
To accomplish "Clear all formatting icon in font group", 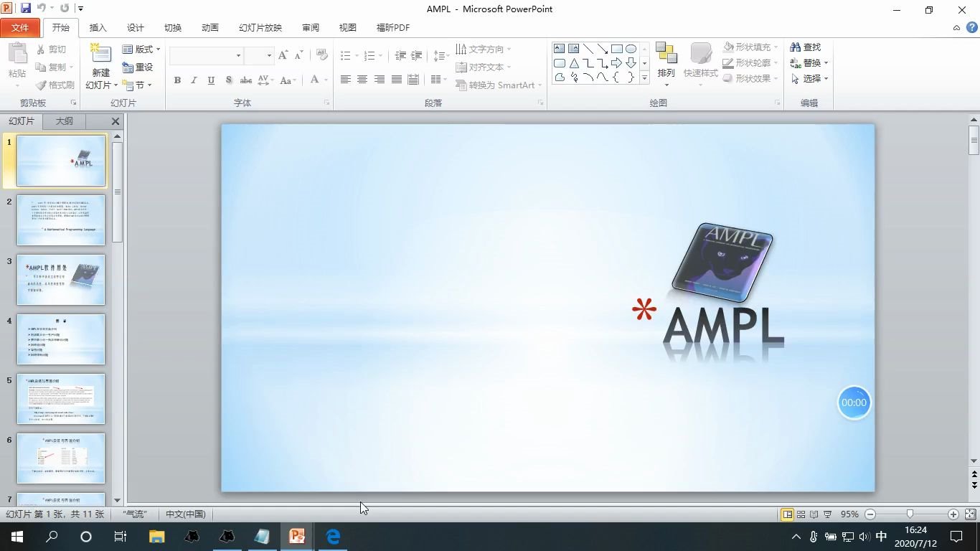I will (x=321, y=55).
